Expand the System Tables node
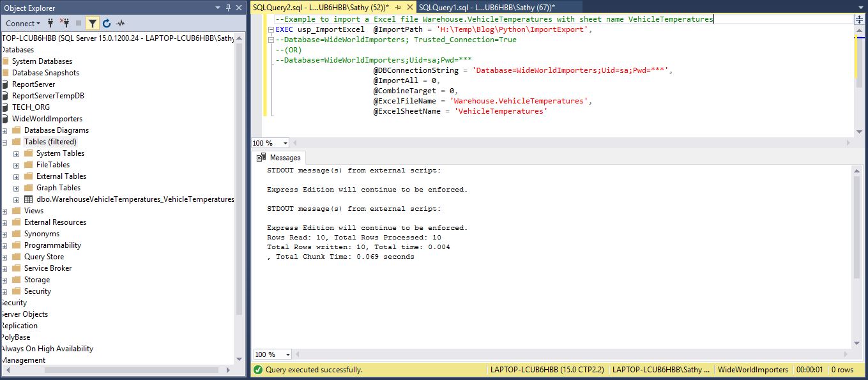This screenshot has height=380, width=868. tap(17, 153)
